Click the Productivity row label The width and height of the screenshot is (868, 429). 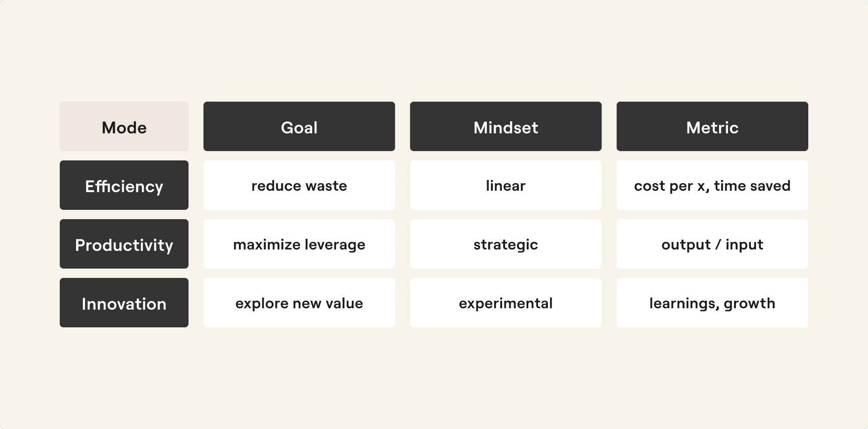click(124, 244)
